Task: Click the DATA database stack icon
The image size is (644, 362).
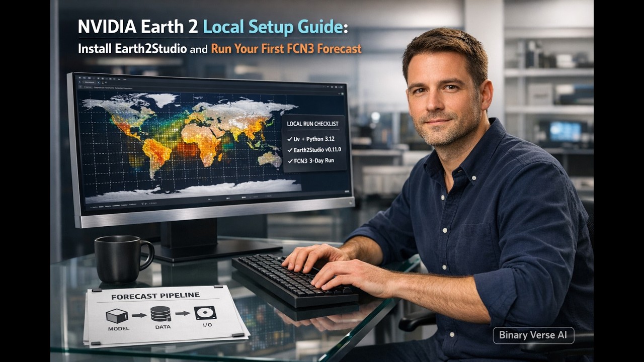Action: (160, 314)
